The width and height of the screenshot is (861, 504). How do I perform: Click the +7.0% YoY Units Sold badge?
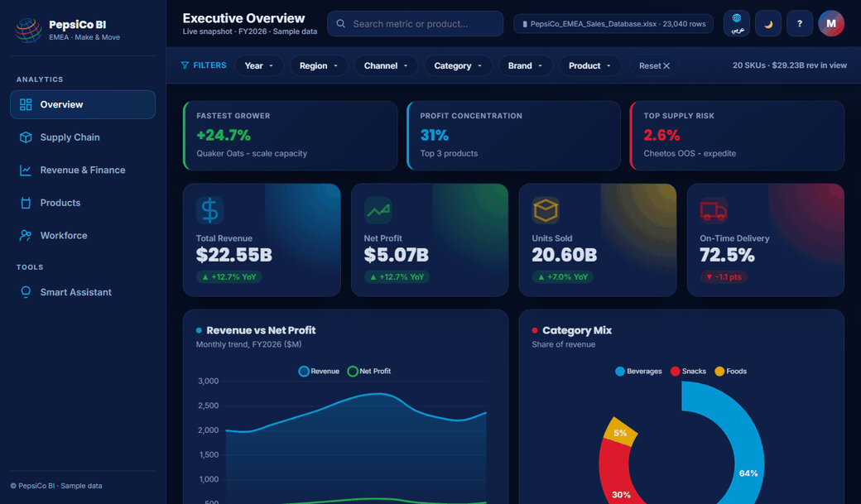(564, 276)
